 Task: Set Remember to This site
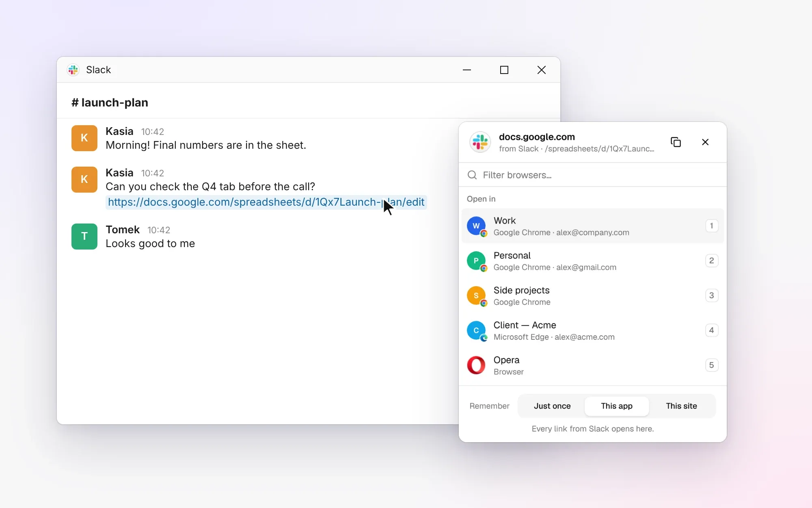(681, 406)
